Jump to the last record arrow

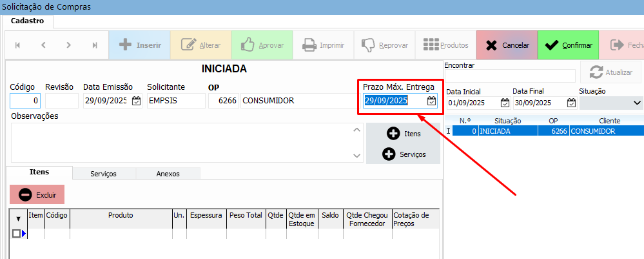[95, 45]
